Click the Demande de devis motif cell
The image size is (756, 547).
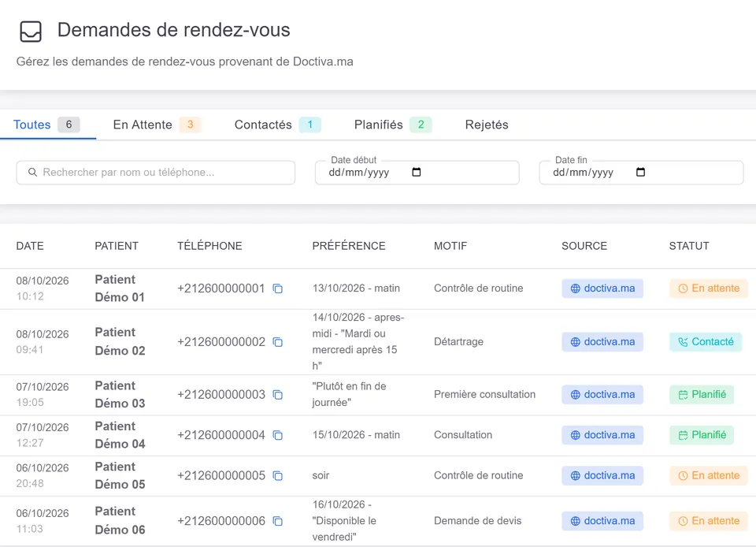(477, 520)
